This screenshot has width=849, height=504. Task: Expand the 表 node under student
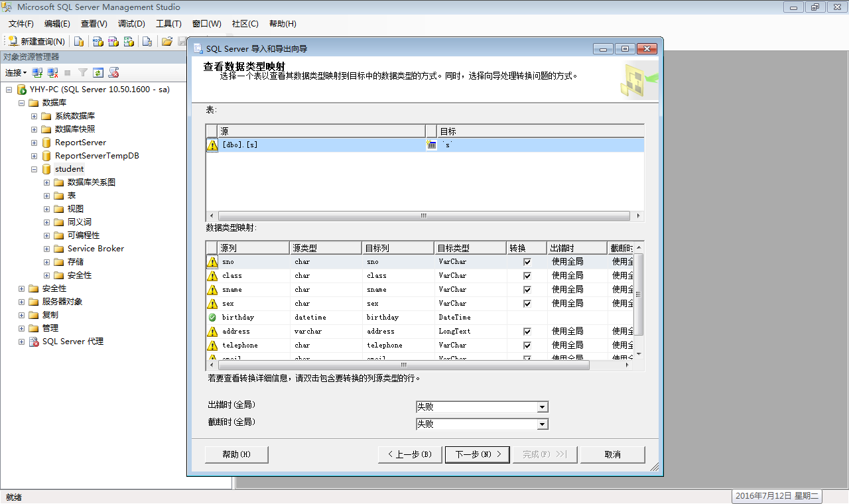47,196
